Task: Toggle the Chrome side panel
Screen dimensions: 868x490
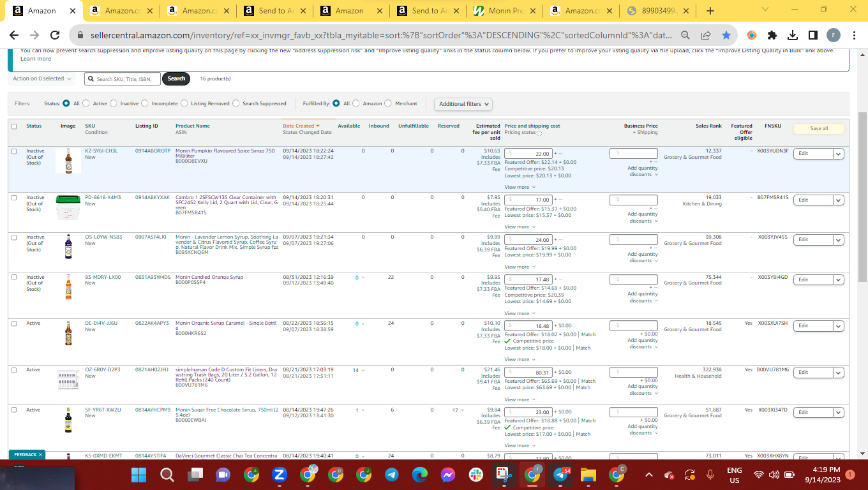Action: (813, 35)
